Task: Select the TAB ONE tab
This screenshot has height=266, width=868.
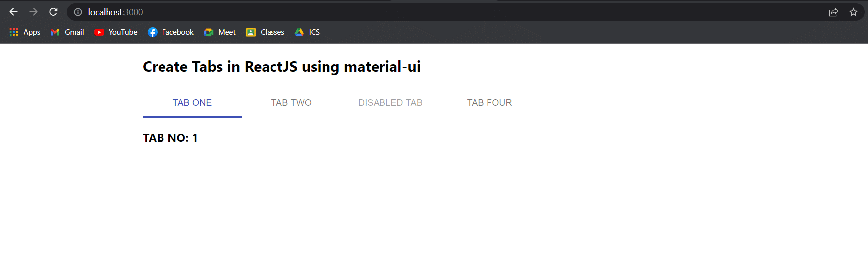Action: coord(192,103)
